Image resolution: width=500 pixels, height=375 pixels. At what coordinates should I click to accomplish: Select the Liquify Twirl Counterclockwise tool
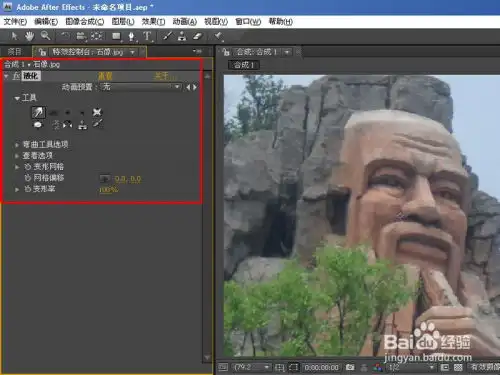pos(82,113)
